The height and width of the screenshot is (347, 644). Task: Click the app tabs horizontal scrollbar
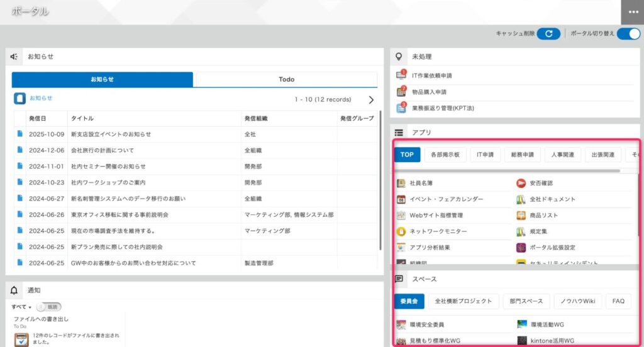pyautogui.click(x=507, y=170)
